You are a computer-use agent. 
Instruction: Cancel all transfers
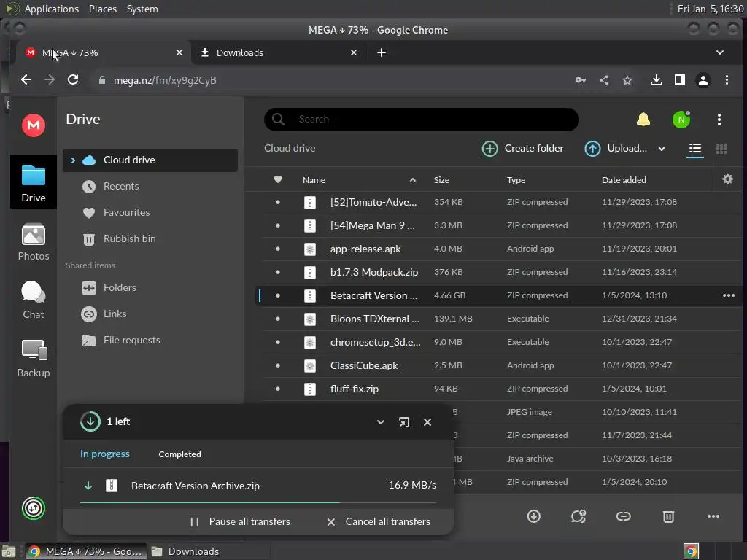[x=379, y=522]
